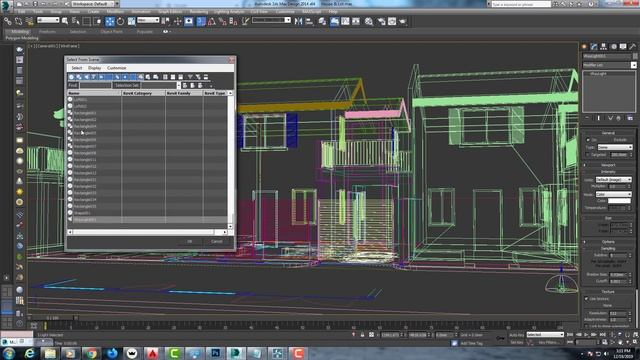Click the Percent Snap toggle icon

coord(222,21)
